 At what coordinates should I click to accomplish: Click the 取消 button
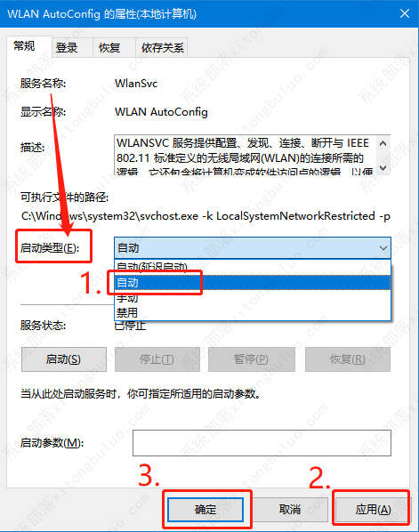coord(290,509)
